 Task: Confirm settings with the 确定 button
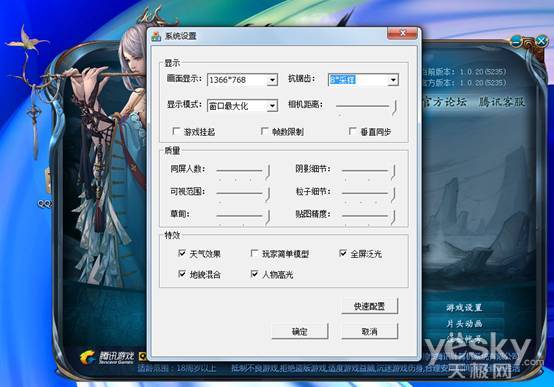coord(300,332)
